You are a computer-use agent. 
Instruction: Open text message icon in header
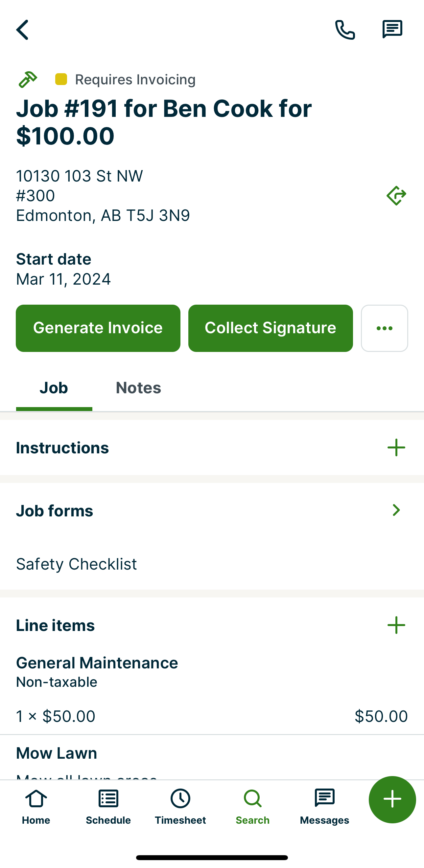[392, 30]
